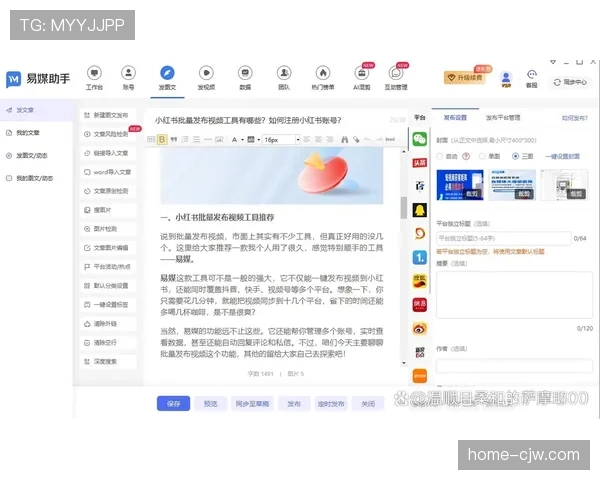Select the orange platform icon at list bottom

420,376
